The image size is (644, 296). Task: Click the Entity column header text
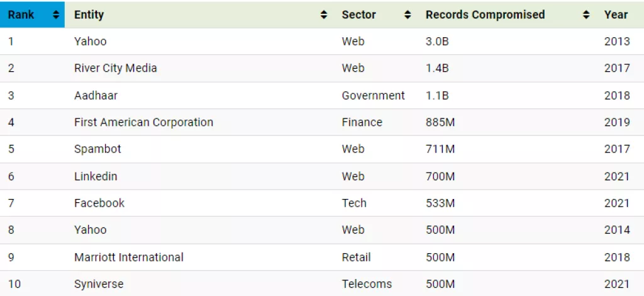pyautogui.click(x=89, y=14)
